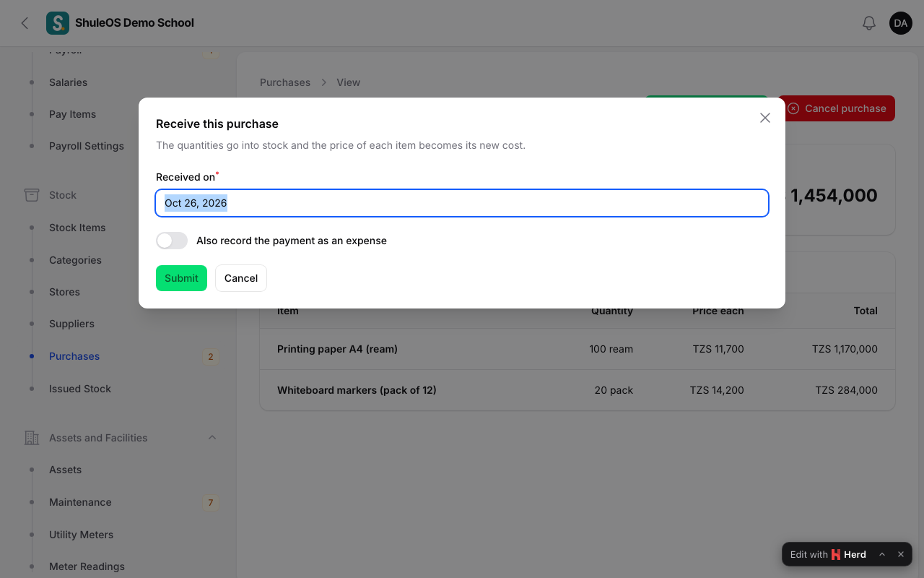Click the 20 pack quantity cell

click(x=614, y=390)
